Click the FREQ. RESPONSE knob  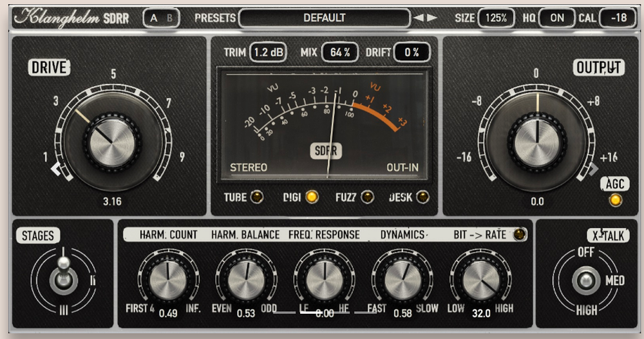pyautogui.click(x=325, y=280)
